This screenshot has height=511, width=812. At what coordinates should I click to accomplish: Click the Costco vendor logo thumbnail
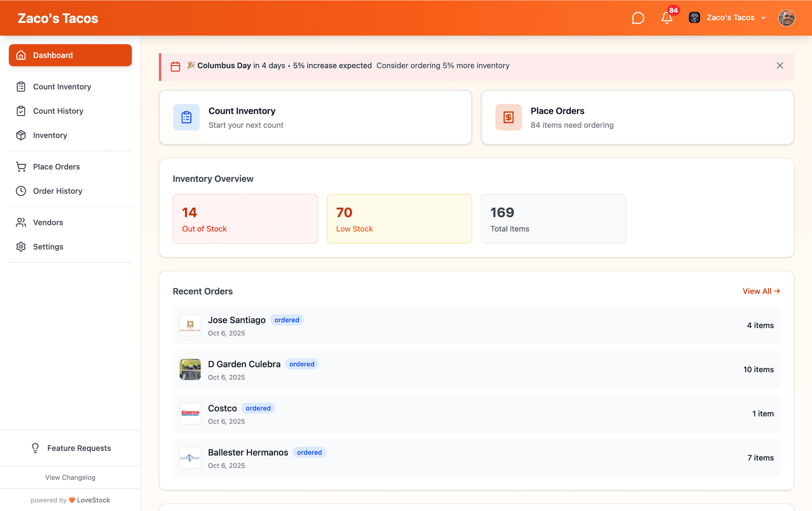190,414
